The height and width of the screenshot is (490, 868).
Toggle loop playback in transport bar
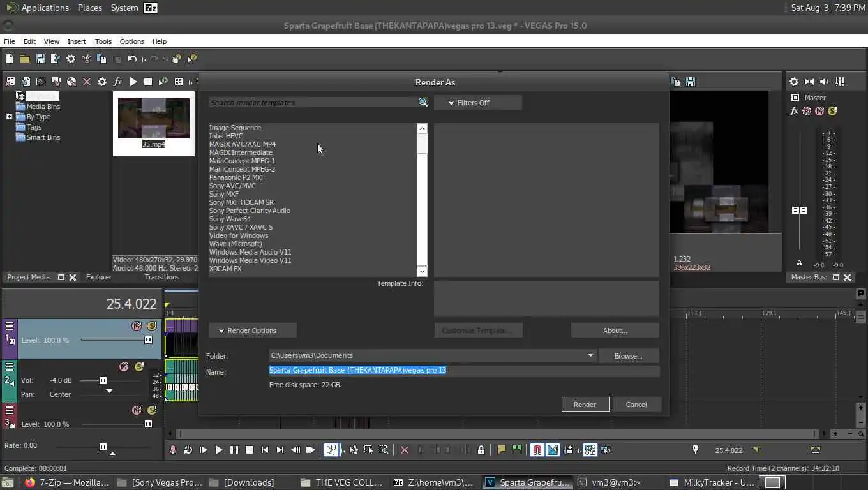pos(188,450)
